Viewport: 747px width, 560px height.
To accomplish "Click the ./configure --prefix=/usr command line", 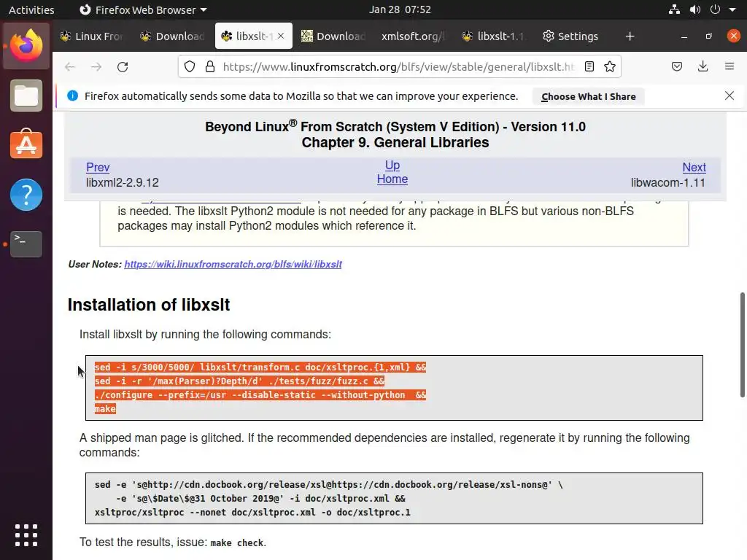I will pos(260,394).
